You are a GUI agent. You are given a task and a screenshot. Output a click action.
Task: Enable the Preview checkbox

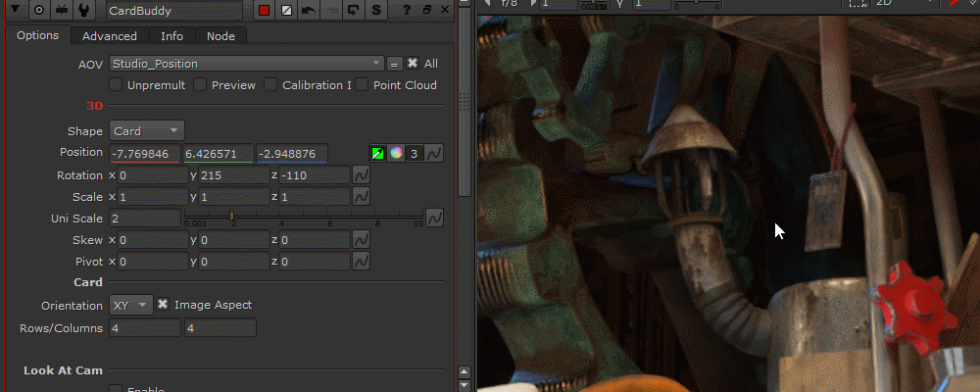click(x=201, y=85)
